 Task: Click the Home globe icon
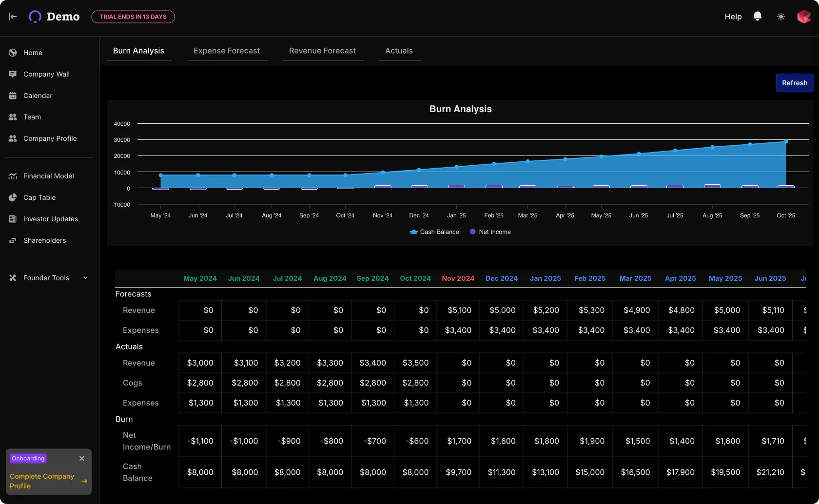click(x=13, y=53)
